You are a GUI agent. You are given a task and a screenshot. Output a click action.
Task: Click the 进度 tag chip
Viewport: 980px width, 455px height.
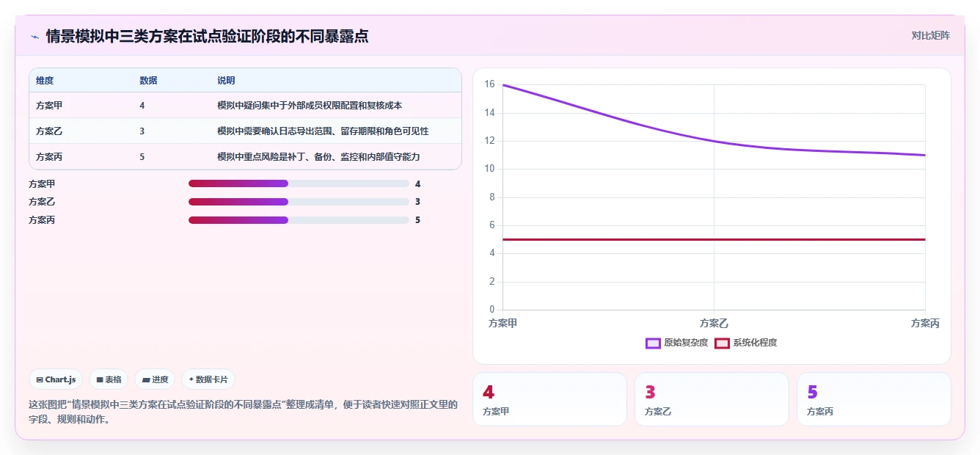coord(155,379)
